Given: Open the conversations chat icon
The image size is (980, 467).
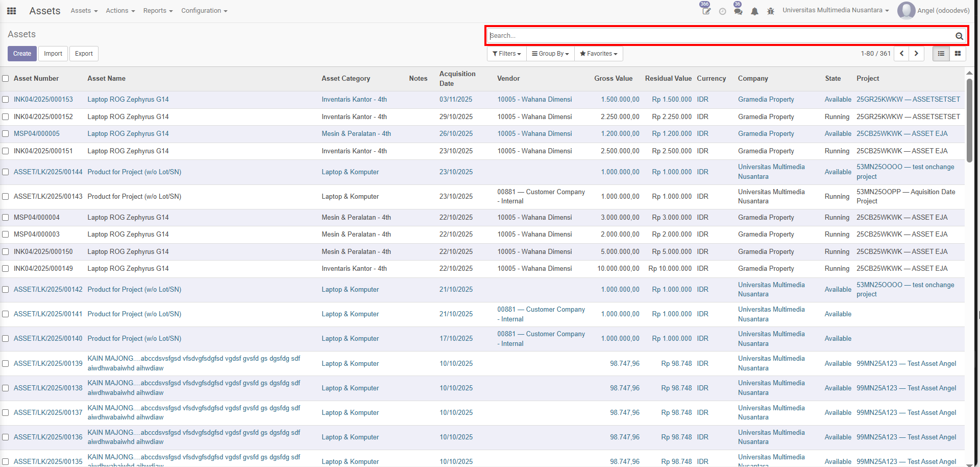Looking at the screenshot, I should 738,11.
